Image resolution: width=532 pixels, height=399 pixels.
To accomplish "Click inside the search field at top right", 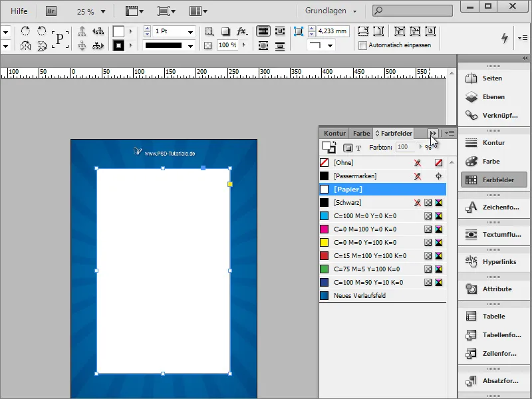I will click(412, 11).
